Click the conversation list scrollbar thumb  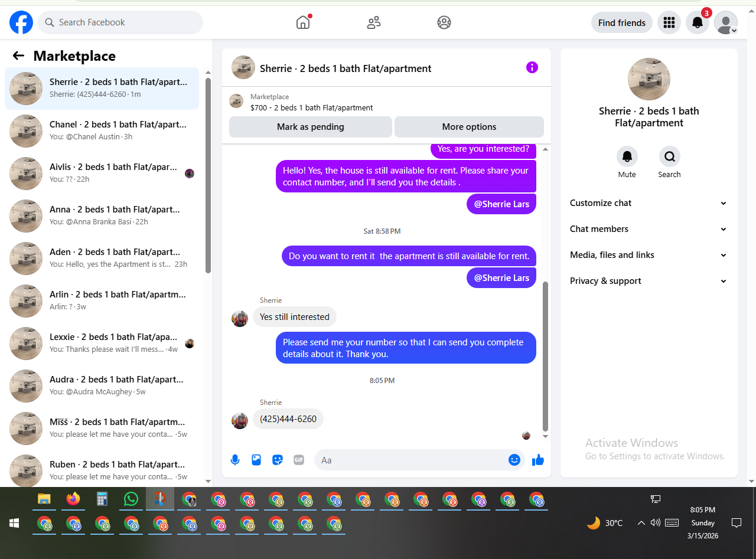click(x=208, y=175)
